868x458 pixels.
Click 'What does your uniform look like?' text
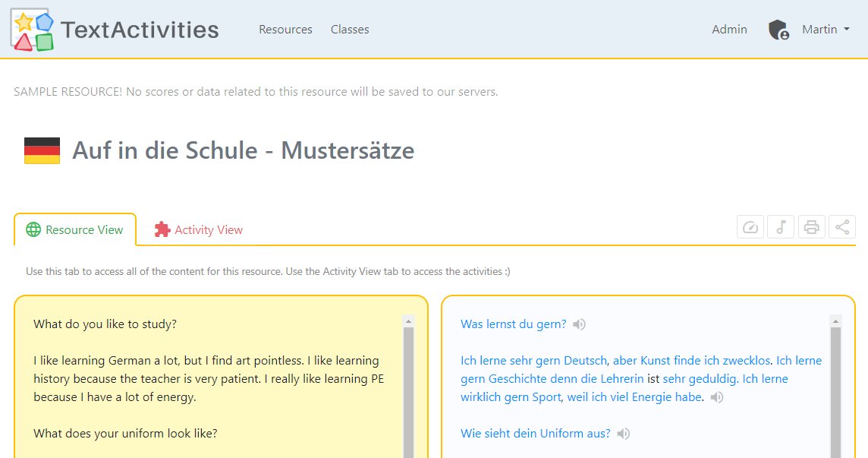[125, 433]
